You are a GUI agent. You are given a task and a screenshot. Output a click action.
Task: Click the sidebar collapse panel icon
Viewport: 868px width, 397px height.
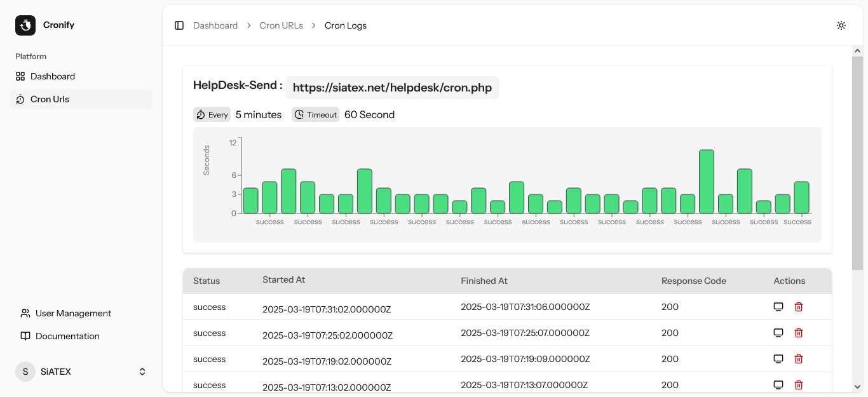point(179,25)
